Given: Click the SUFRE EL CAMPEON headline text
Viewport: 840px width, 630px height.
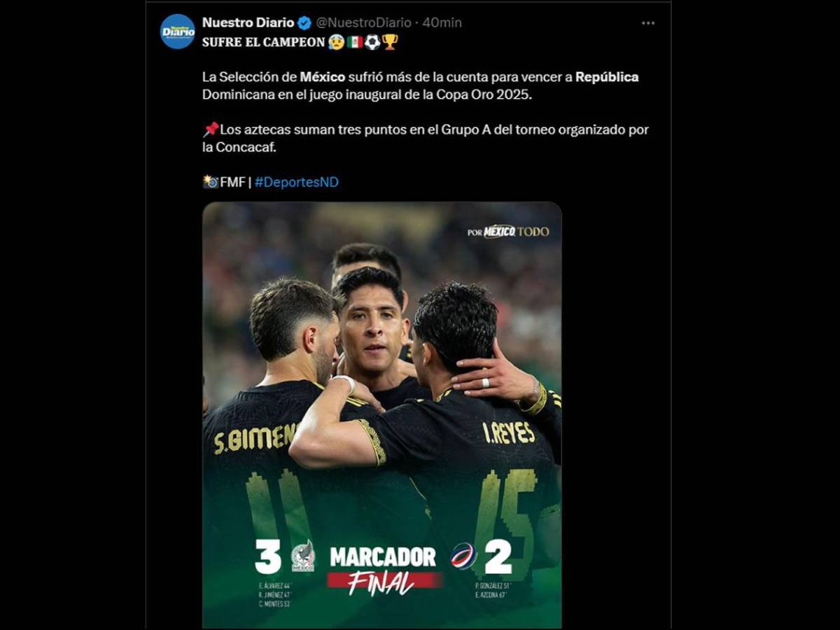Looking at the screenshot, I should coord(264,42).
